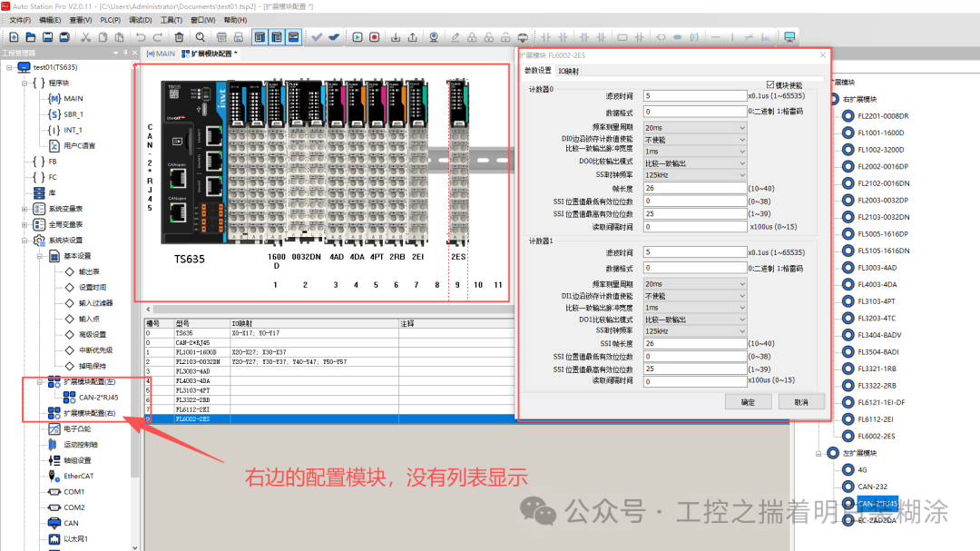Image resolution: width=980 pixels, height=551 pixels.
Task: Click the 确定 button
Action: [748, 402]
